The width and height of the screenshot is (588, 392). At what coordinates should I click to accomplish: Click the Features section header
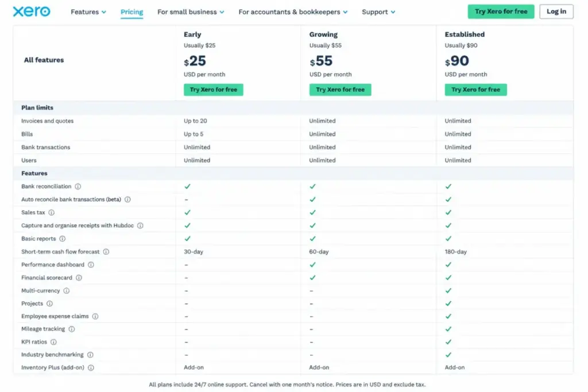pyautogui.click(x=34, y=173)
